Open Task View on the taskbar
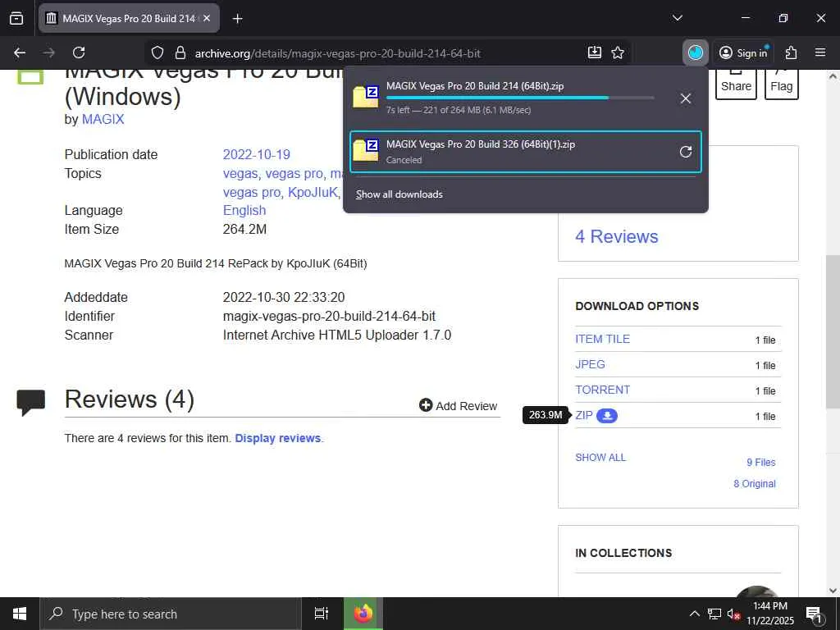This screenshot has width=840, height=630. coord(321,614)
